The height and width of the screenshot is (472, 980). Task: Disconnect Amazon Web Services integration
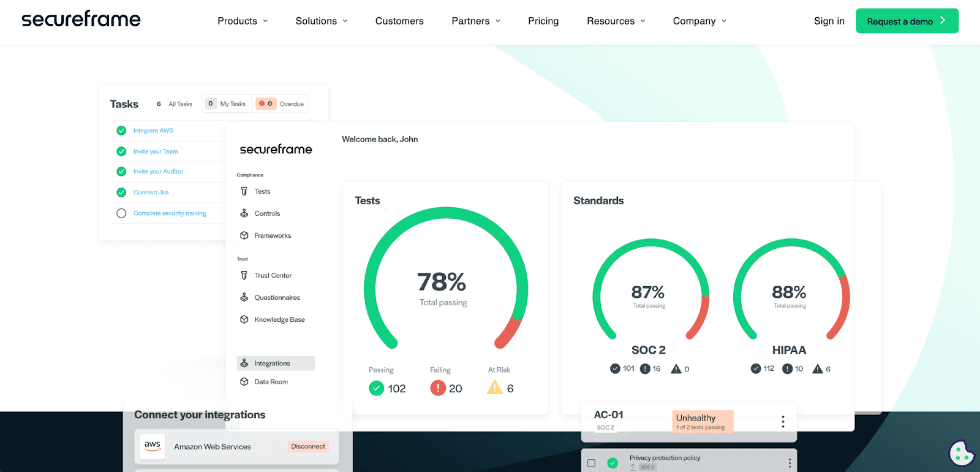coord(308,446)
